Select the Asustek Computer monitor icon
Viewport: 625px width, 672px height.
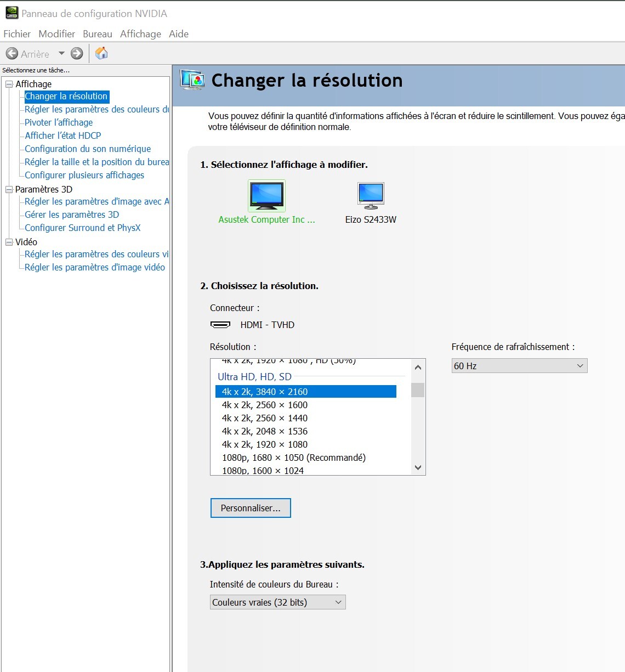266,196
